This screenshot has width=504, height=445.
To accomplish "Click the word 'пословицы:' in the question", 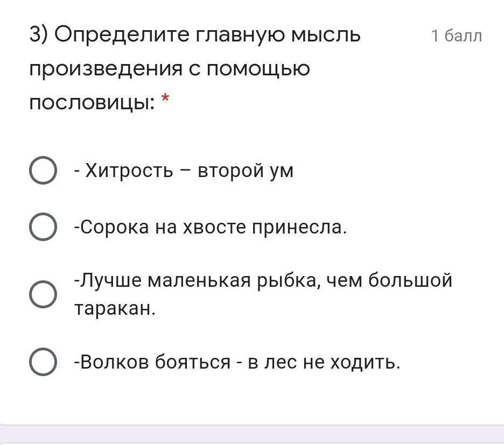I will [x=92, y=103].
